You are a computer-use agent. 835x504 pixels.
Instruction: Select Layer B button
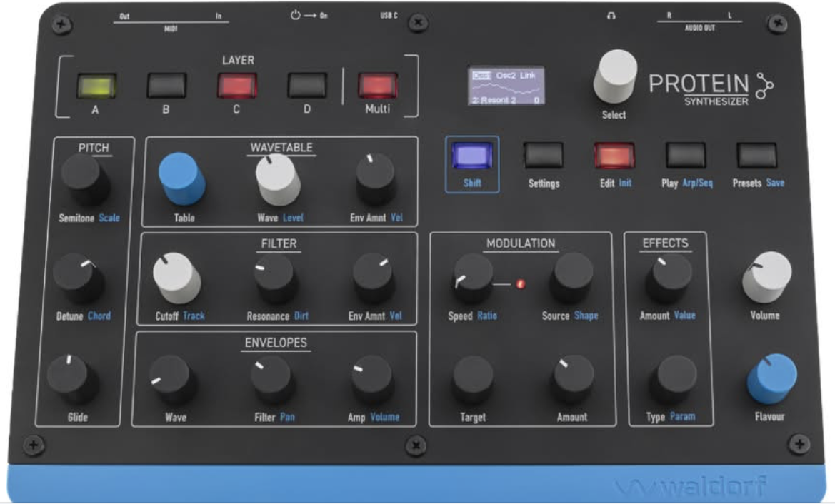coord(166,86)
